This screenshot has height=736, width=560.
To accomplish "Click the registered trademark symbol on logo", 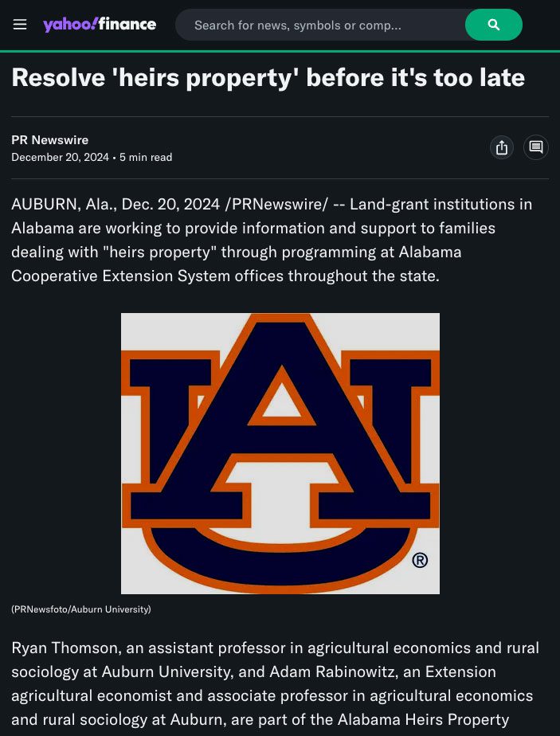I will (420, 560).
